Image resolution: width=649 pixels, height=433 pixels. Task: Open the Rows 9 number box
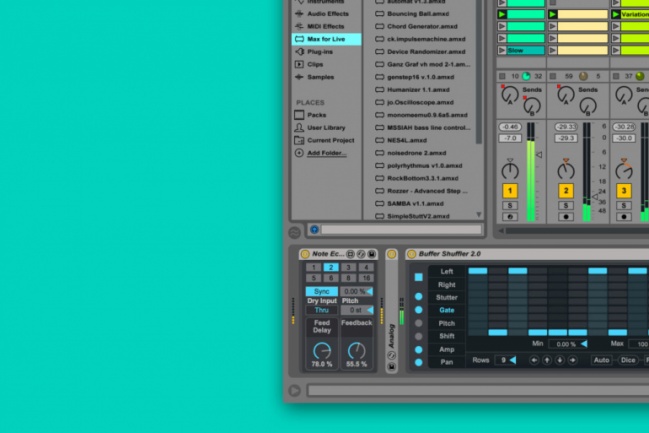506,360
